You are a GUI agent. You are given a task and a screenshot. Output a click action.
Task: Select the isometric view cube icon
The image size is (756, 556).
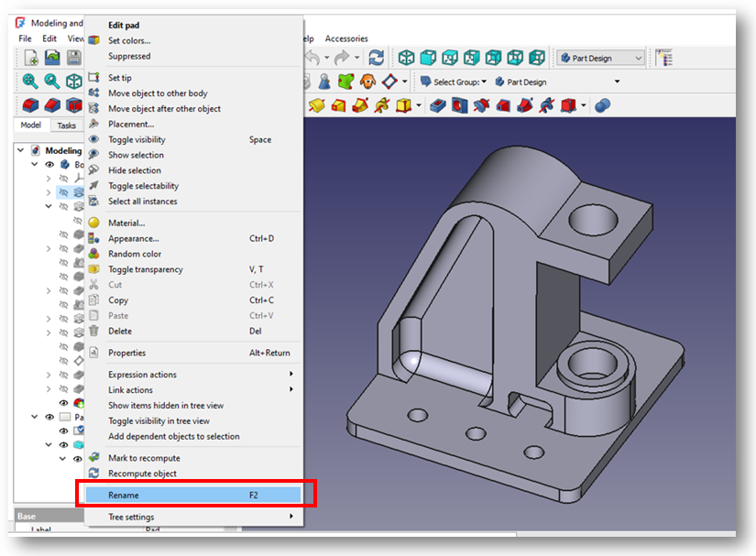406,58
